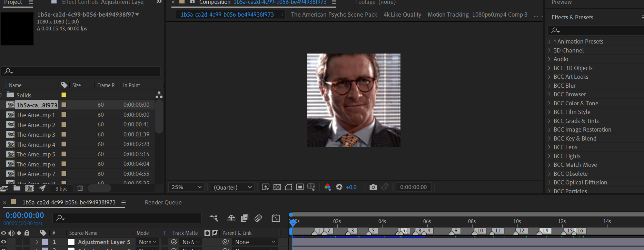Screen dimensions: 644x250
Task: Open the blending Mode dropdown for Adjustment Layer 5
Action: tap(148, 242)
